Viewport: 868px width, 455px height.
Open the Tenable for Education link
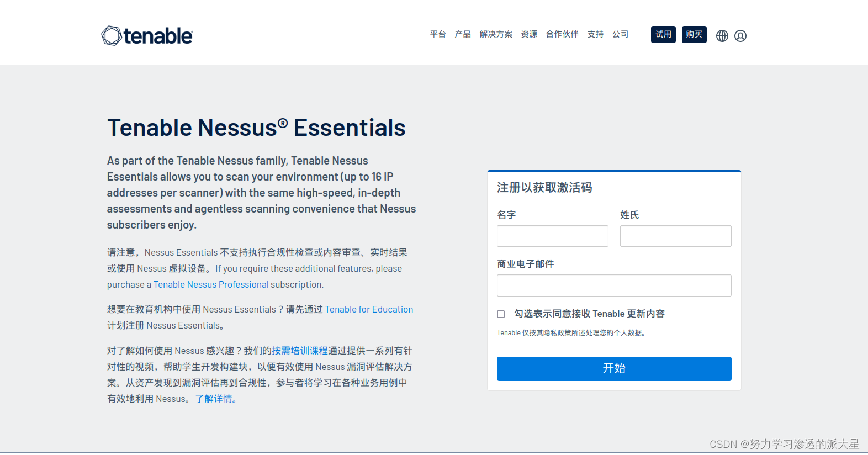[369, 309]
